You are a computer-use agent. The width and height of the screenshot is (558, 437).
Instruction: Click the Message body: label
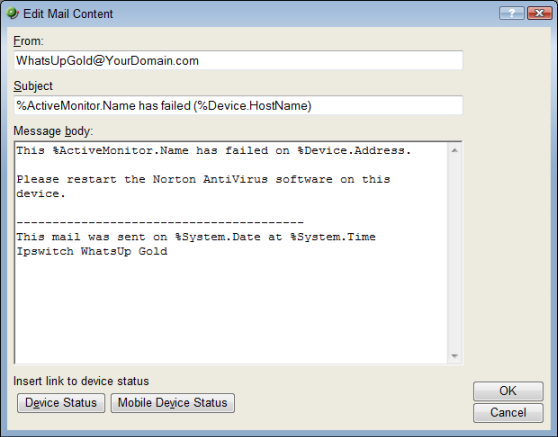point(53,131)
